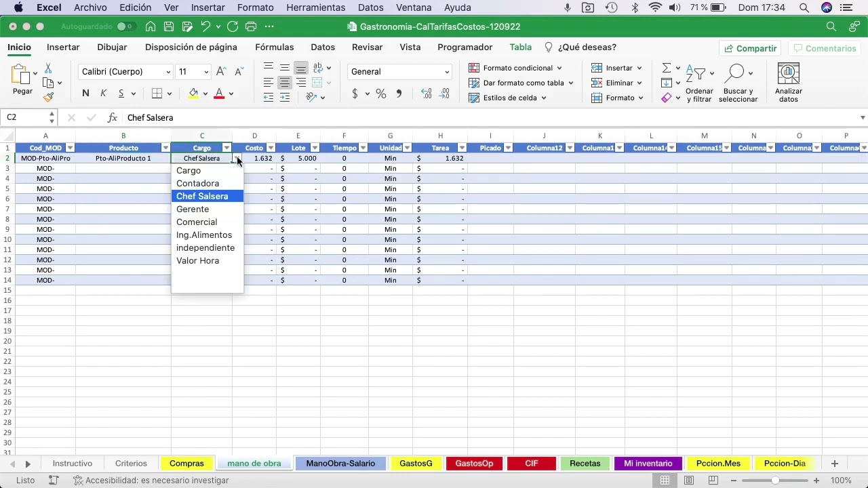Click the merge cells icon
Image resolution: width=868 pixels, height=488 pixels.
click(x=317, y=83)
